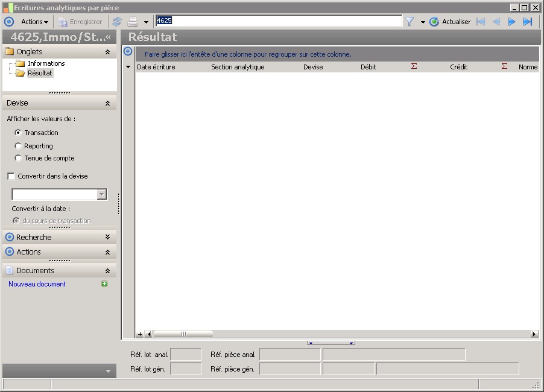Image resolution: width=544 pixels, height=392 pixels.
Task: Click horizontal scrollbar right arrow
Action: point(534,334)
